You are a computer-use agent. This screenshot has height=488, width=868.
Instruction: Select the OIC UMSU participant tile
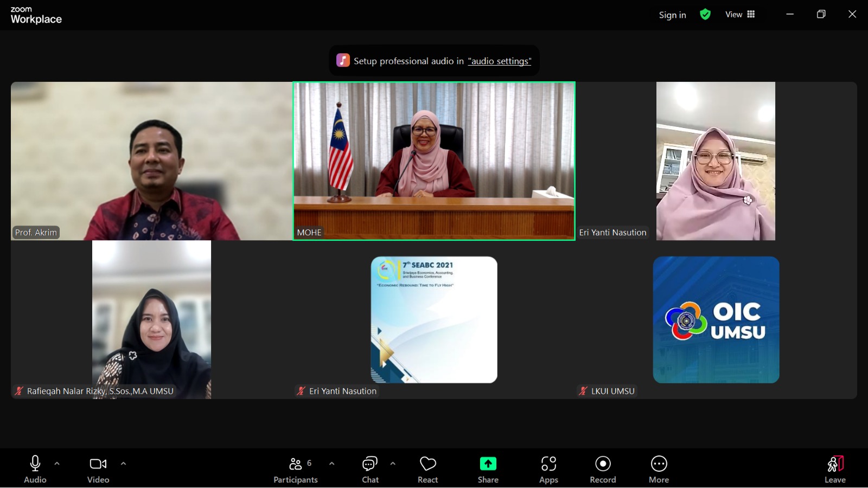point(716,320)
